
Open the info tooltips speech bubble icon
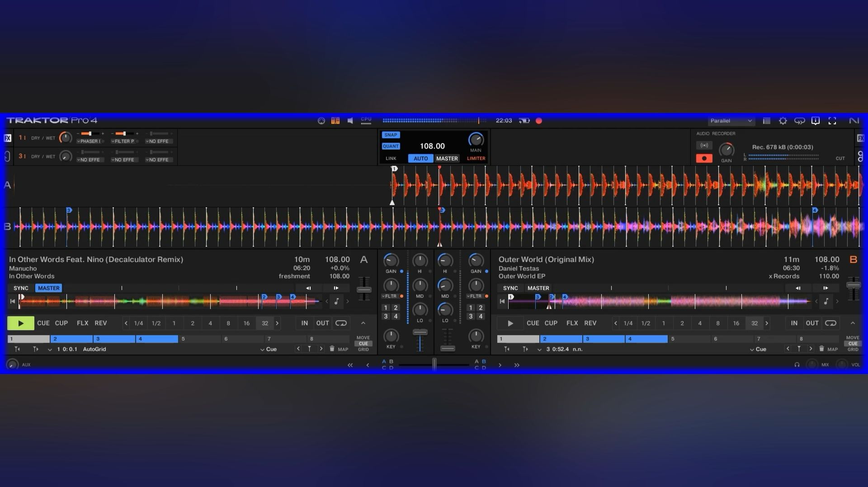(x=816, y=121)
